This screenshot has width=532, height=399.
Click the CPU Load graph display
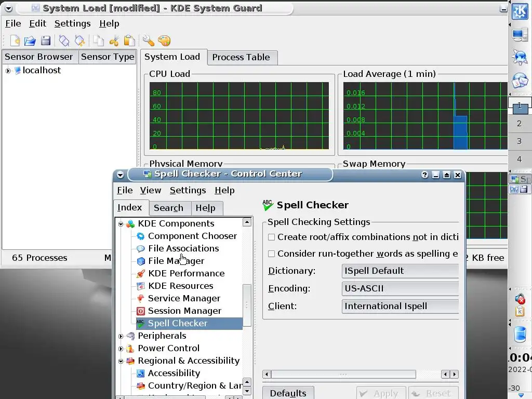click(x=239, y=116)
